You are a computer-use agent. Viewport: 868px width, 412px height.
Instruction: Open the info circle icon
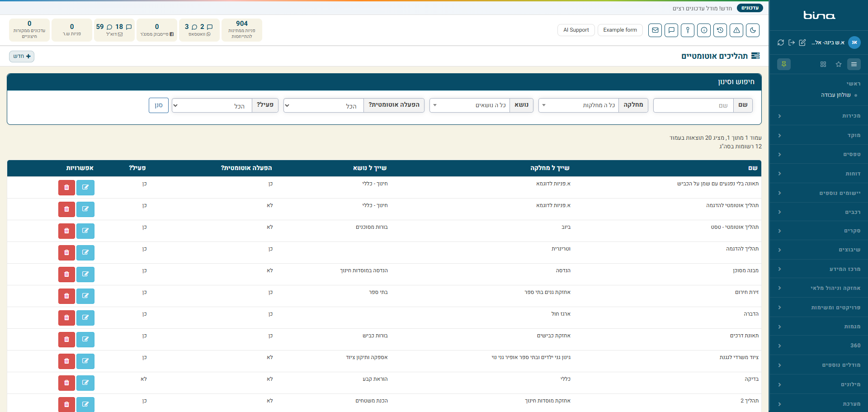(x=704, y=30)
